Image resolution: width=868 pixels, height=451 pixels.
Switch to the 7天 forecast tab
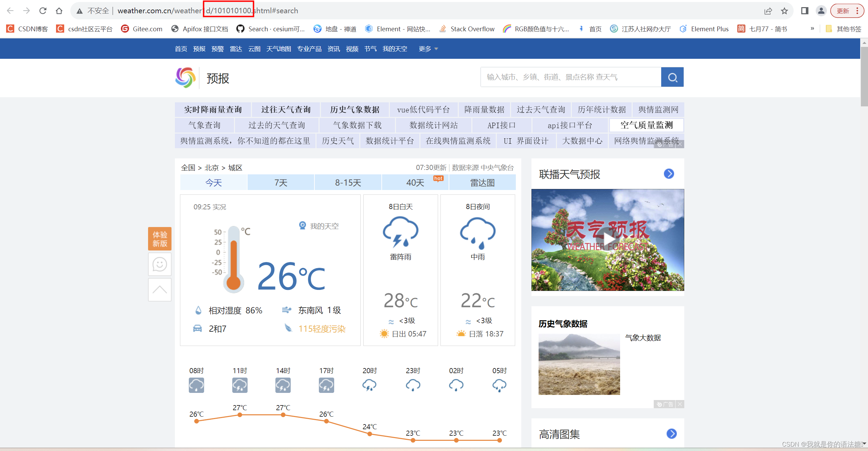(x=281, y=183)
